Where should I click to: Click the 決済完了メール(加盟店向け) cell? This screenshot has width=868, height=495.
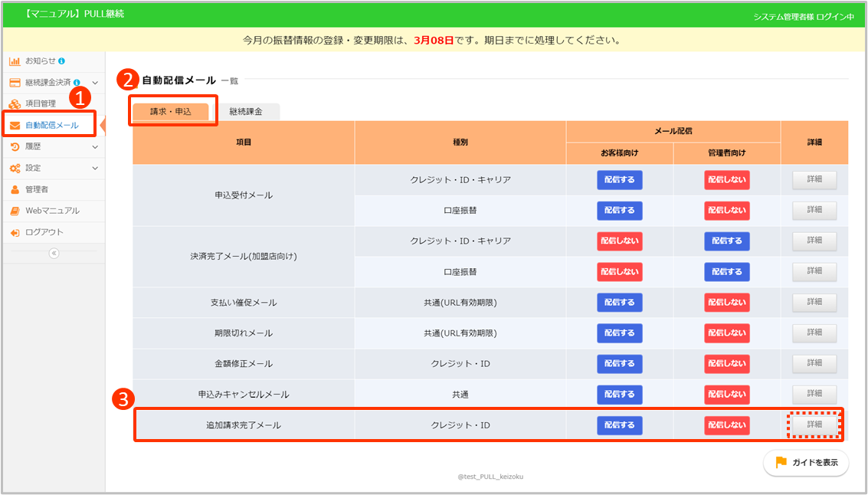coord(244,257)
